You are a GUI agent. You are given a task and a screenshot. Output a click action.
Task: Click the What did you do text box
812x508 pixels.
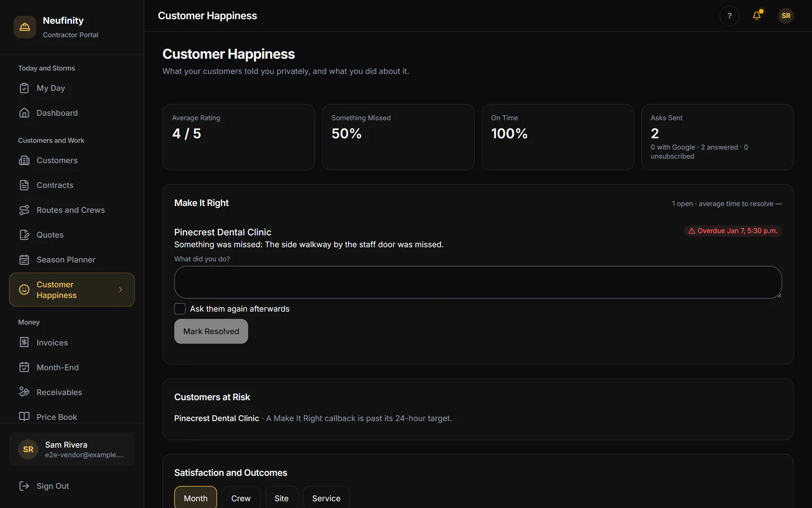click(x=478, y=282)
